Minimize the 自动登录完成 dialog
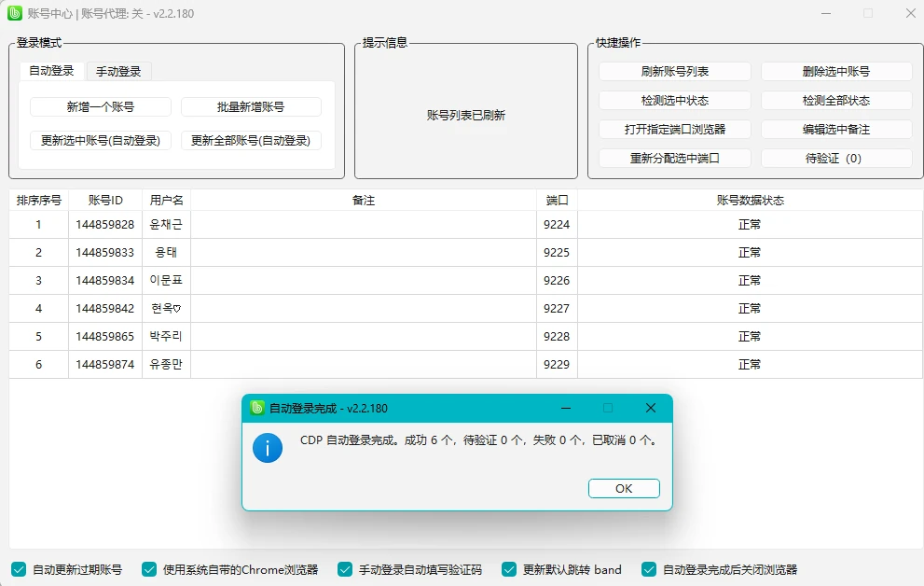This screenshot has width=924, height=586. 566,408
